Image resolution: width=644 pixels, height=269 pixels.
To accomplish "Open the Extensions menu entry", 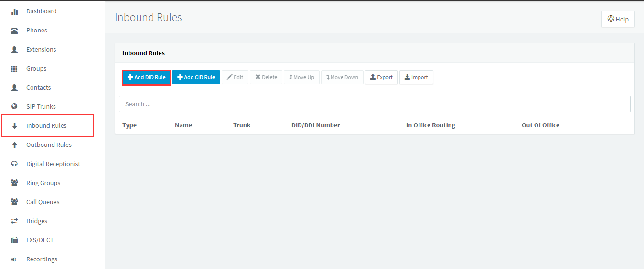I will point(41,49).
